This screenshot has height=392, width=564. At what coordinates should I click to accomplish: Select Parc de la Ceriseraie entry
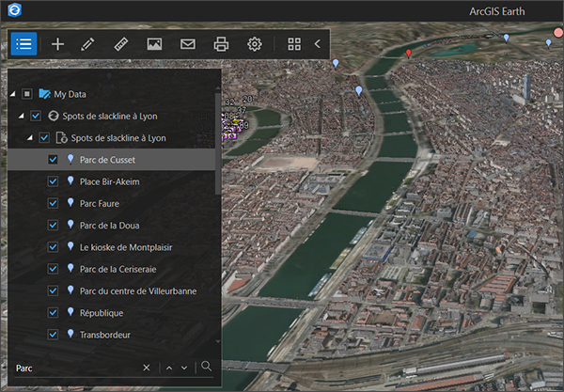118,269
